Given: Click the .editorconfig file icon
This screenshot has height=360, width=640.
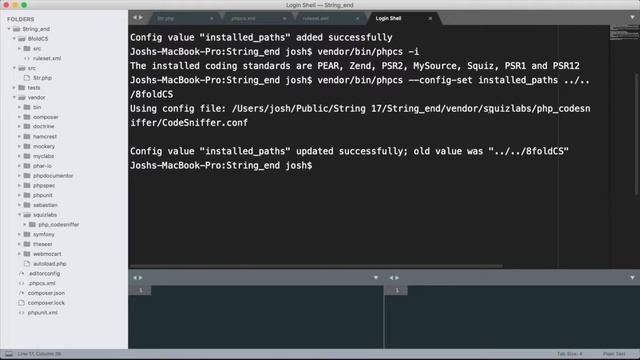Looking at the screenshot, I should pos(22,273).
